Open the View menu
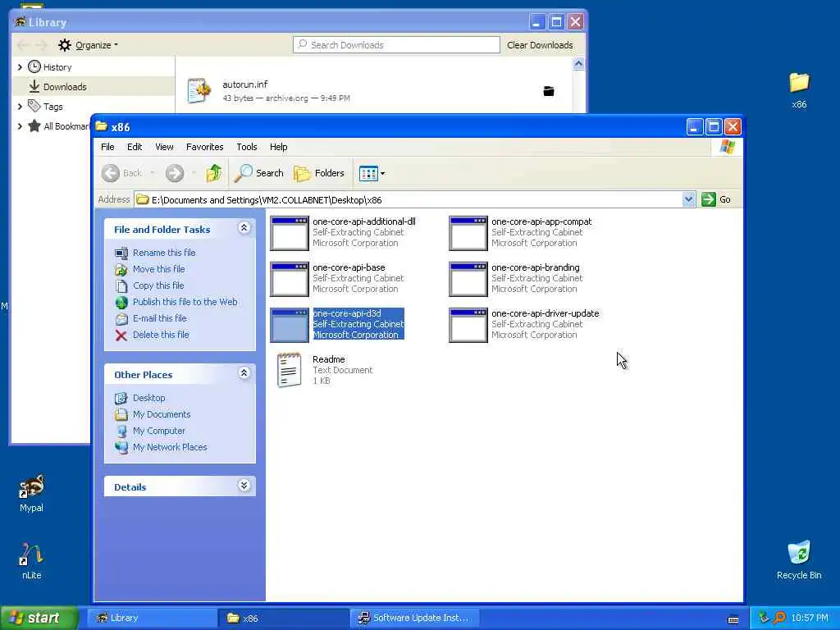Screen dimensions: 840x630 [x=164, y=147]
